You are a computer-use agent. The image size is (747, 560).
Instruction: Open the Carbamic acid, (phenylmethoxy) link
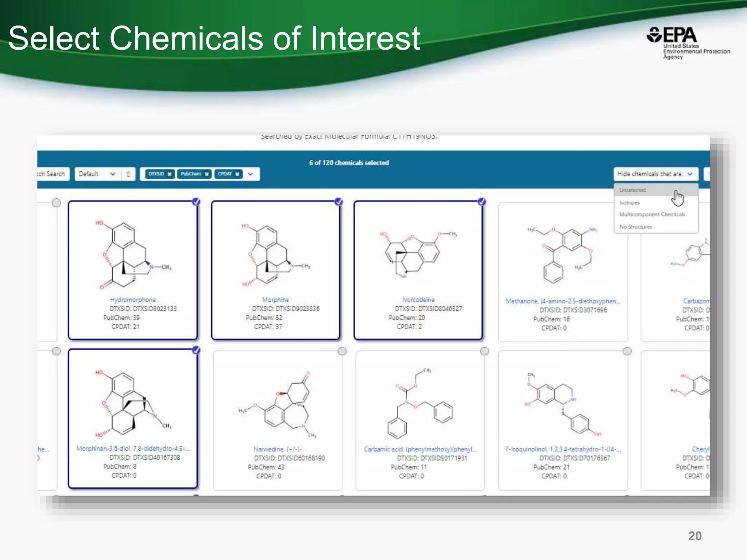point(420,449)
